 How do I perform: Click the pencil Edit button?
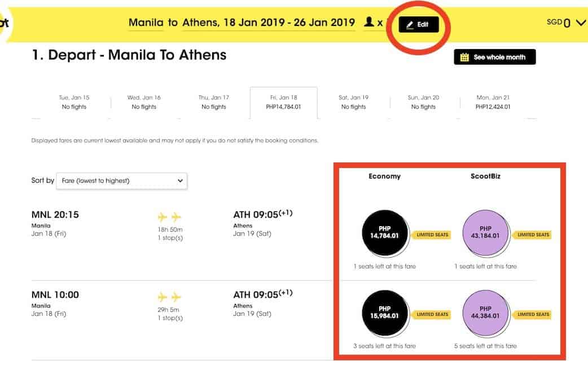point(419,25)
